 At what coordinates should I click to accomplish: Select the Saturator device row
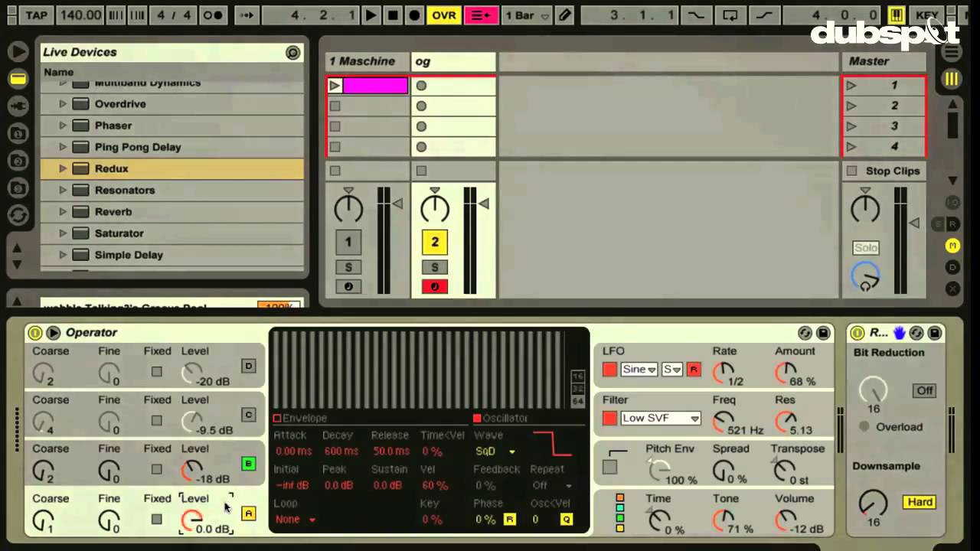[x=172, y=233]
